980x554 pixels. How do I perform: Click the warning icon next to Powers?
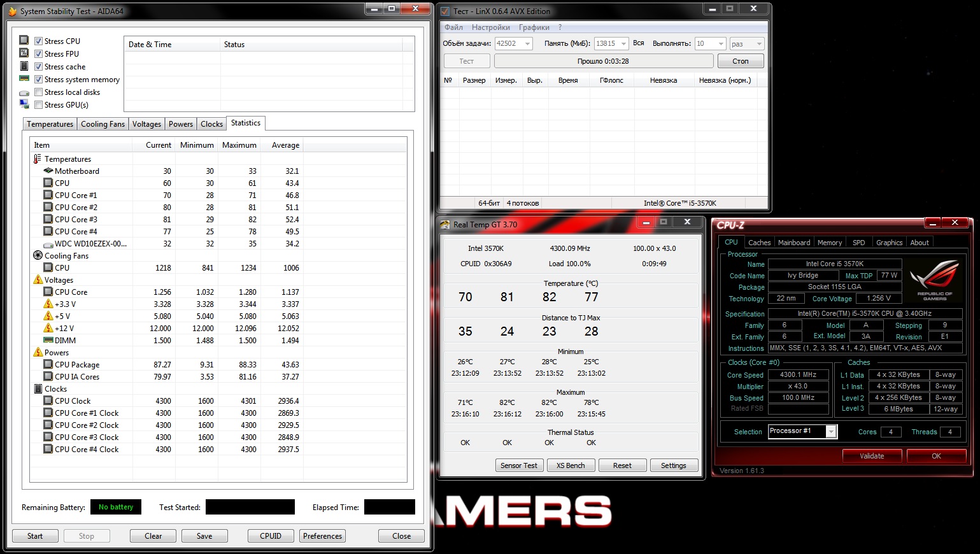pos(38,353)
